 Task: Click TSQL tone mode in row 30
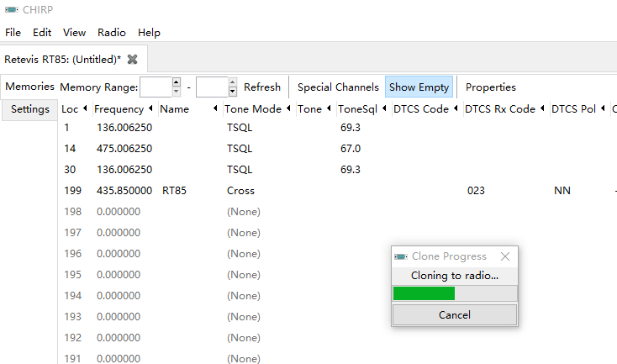pos(240,170)
